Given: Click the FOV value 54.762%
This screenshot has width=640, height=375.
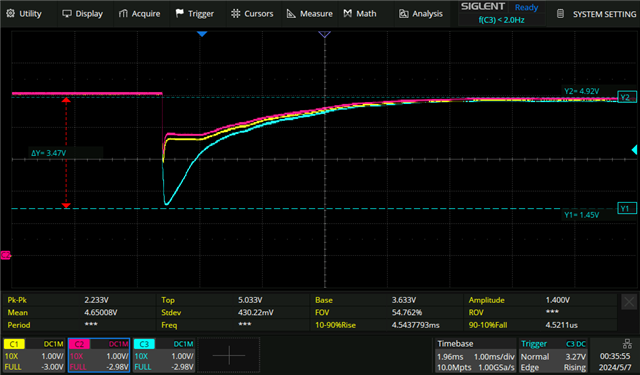Looking at the screenshot, I should click(407, 313).
